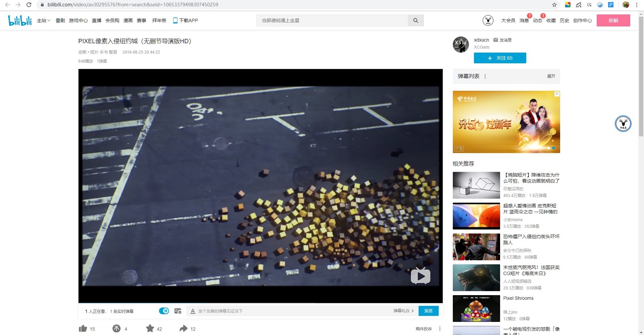Click the play button overlay on the video
Viewport: 644px width, 335px height.
point(421,276)
